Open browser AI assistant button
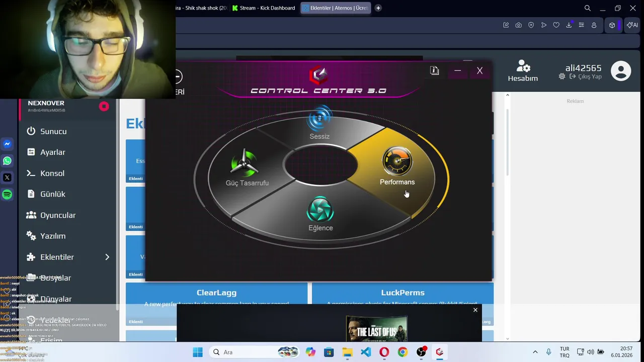The height and width of the screenshot is (362, 644). 632,25
